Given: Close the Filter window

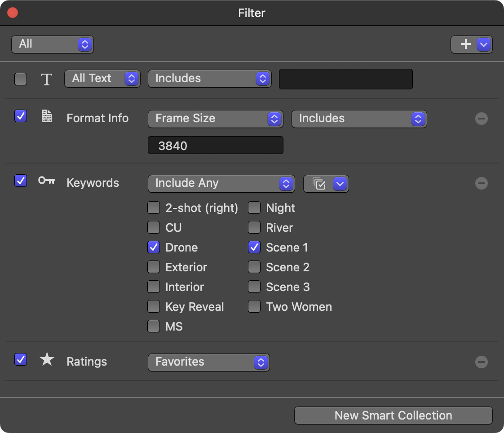Looking at the screenshot, I should click(x=13, y=13).
